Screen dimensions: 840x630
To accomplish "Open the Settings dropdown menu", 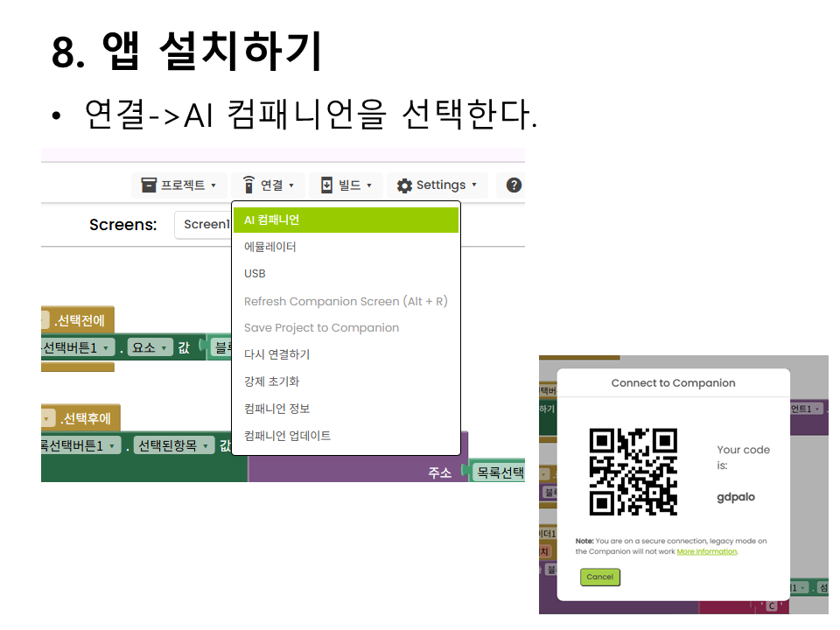I will click(x=437, y=185).
